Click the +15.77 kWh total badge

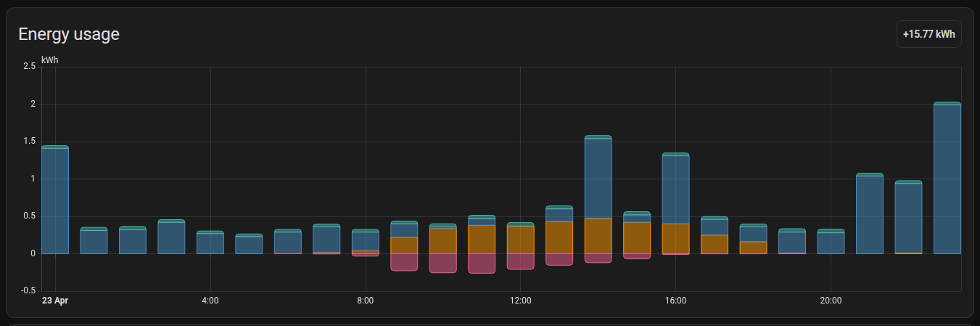tap(928, 34)
